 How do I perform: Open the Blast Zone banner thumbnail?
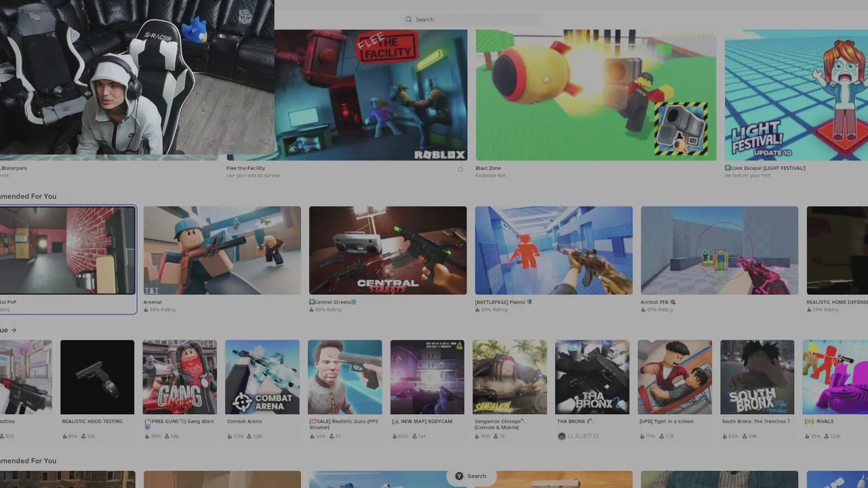pyautogui.click(x=595, y=95)
